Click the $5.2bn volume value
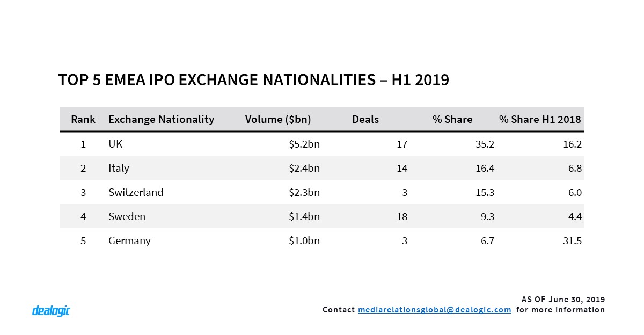 (x=304, y=144)
